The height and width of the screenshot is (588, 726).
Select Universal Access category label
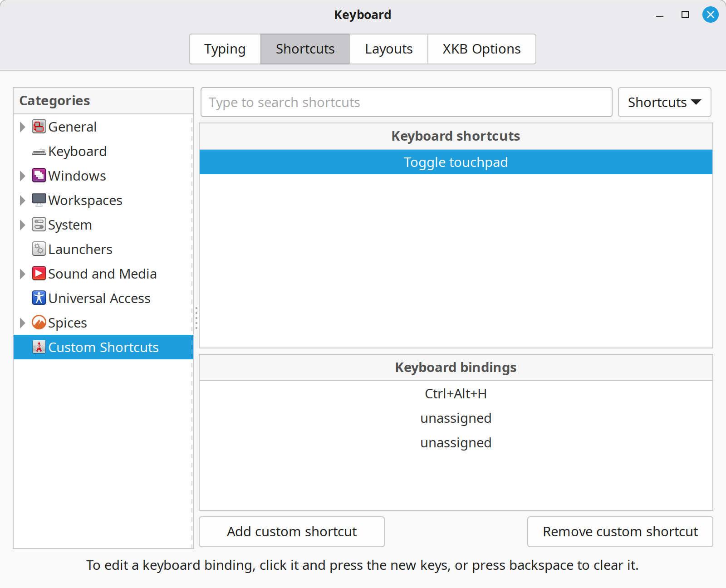pos(99,298)
